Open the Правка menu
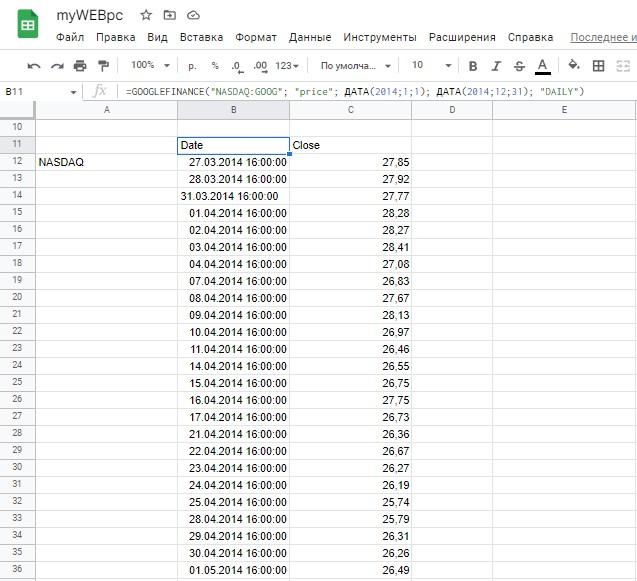 [115, 37]
